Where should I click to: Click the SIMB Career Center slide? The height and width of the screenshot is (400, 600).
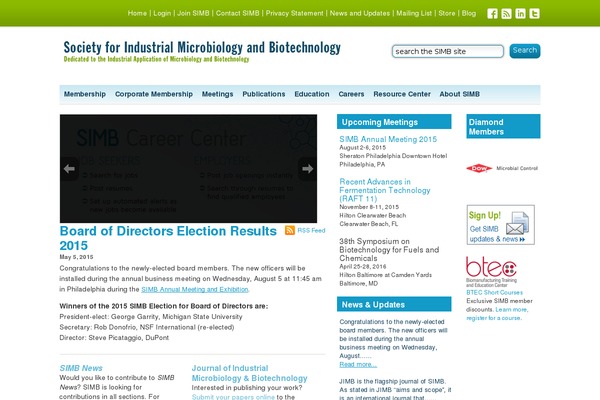pos(188,168)
